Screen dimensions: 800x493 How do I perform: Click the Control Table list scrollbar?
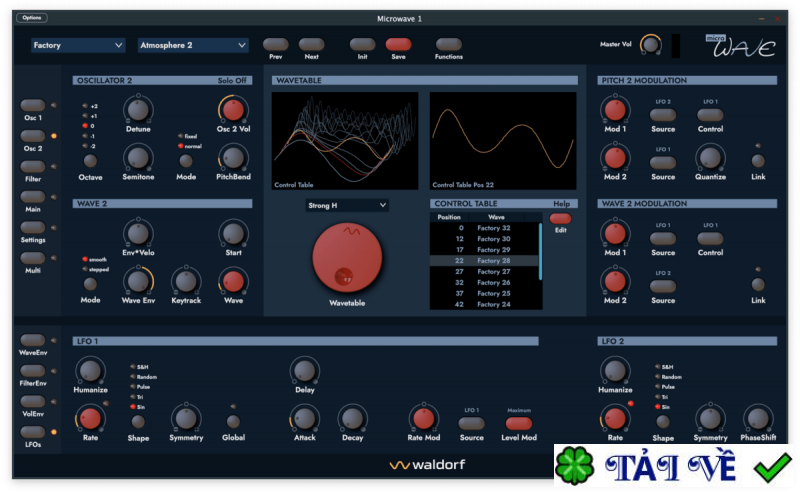(x=540, y=252)
